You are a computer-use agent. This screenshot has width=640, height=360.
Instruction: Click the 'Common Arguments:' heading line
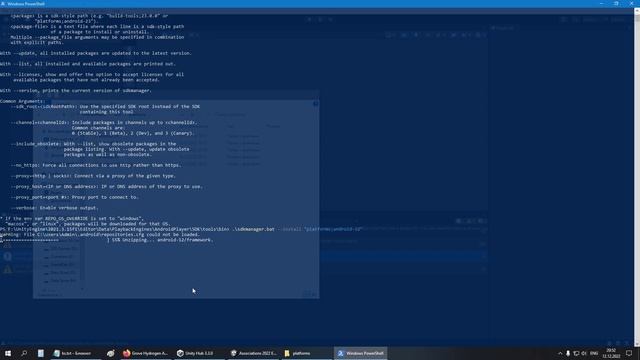coord(22,101)
